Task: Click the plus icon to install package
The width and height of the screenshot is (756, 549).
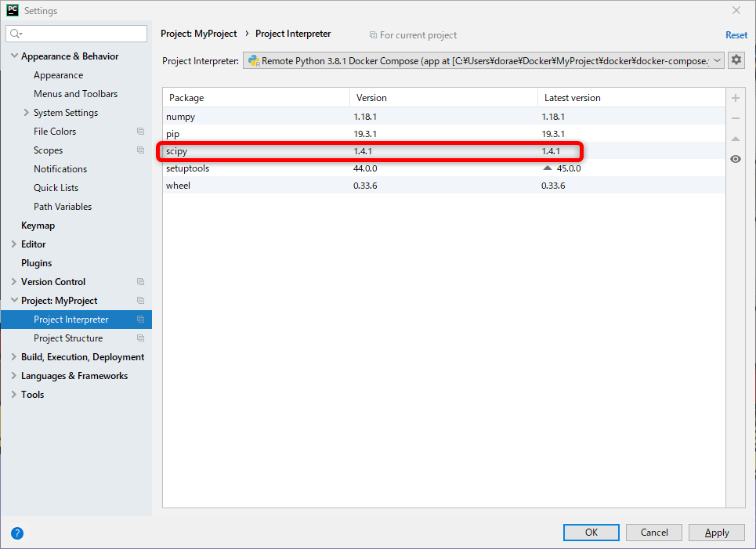Action: [736, 99]
